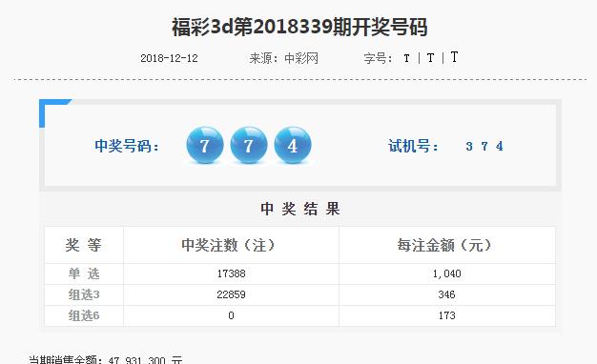Click the 1,040 prize amount cell

447,273
